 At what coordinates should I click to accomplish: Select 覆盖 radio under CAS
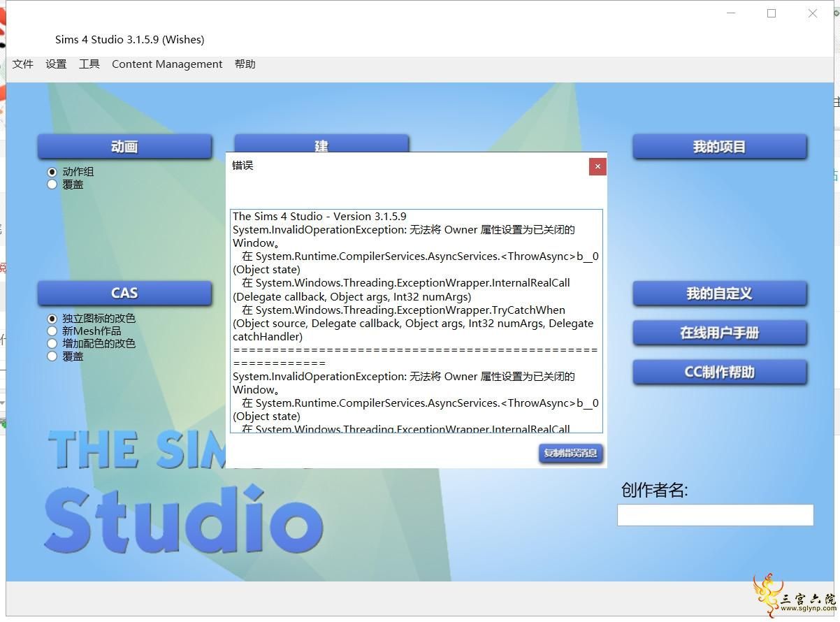click(52, 356)
